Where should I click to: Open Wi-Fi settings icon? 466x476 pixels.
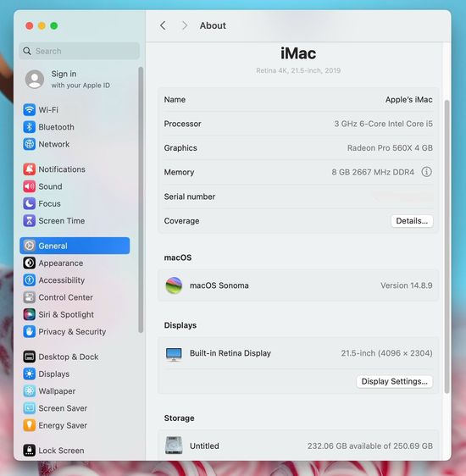tap(29, 109)
